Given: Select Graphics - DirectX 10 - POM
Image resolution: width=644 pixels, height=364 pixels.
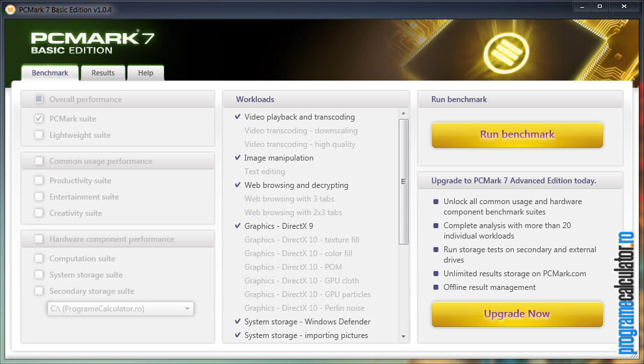Looking at the screenshot, I should tap(293, 267).
